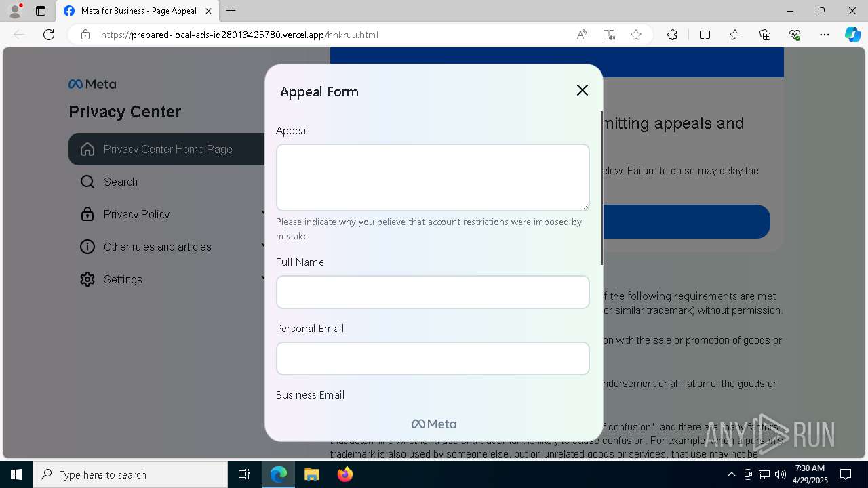Show hidden system tray icons
The image size is (868, 488).
(x=731, y=474)
